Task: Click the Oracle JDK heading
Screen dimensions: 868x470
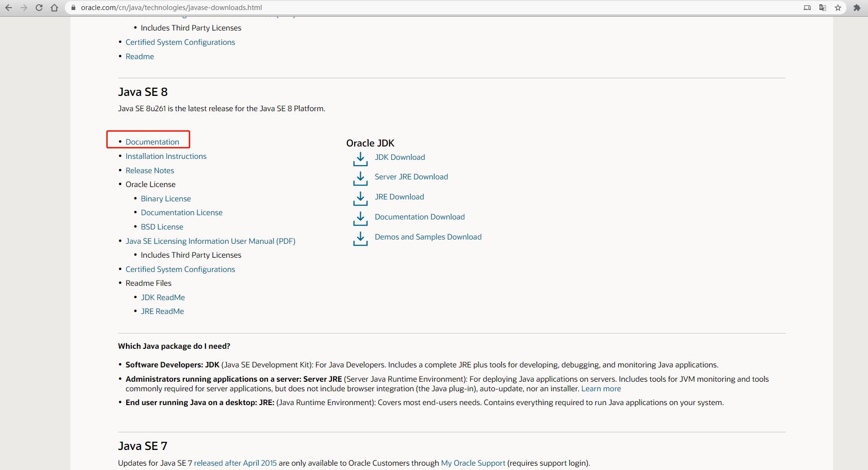Action: [x=370, y=143]
